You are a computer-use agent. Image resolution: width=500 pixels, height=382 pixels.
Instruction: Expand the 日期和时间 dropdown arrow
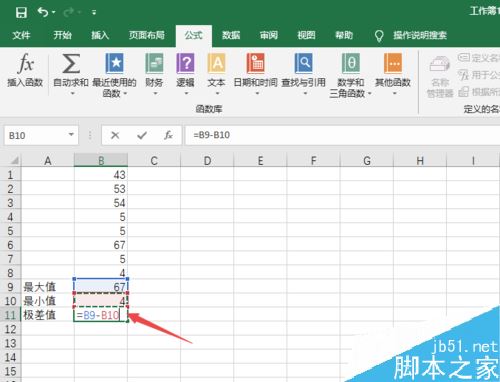(257, 93)
